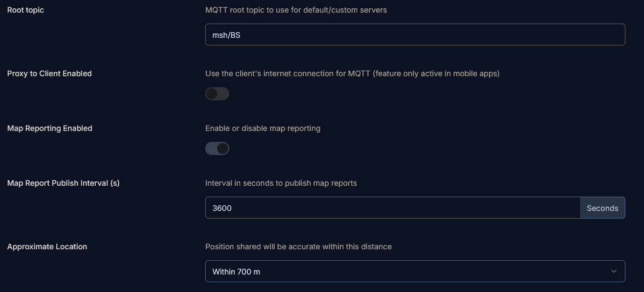Click on the msh/BS topic value
This screenshot has width=644, height=292.
(227, 35)
